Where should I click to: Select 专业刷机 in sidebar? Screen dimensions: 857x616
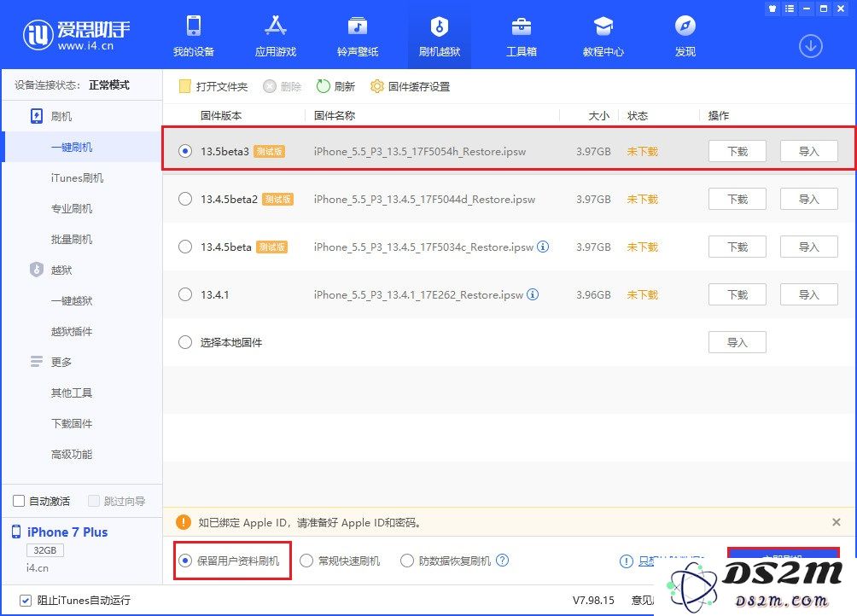72,208
